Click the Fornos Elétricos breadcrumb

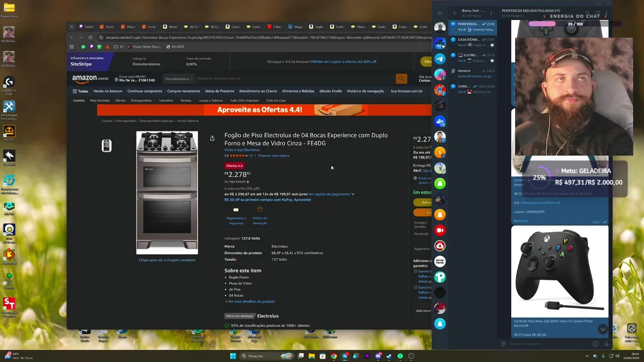point(188,121)
